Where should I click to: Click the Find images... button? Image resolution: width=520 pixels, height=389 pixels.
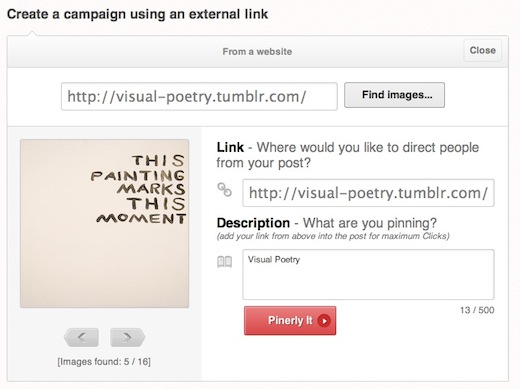394,95
